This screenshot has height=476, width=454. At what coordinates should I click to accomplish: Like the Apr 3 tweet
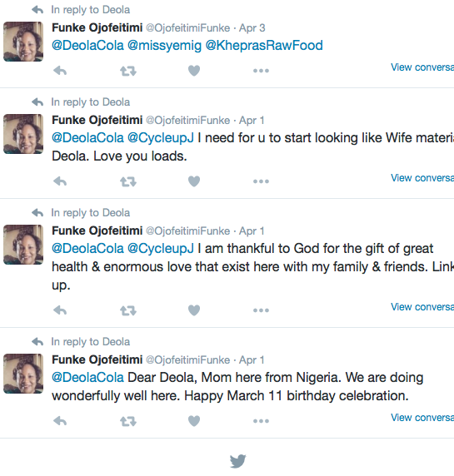click(194, 71)
